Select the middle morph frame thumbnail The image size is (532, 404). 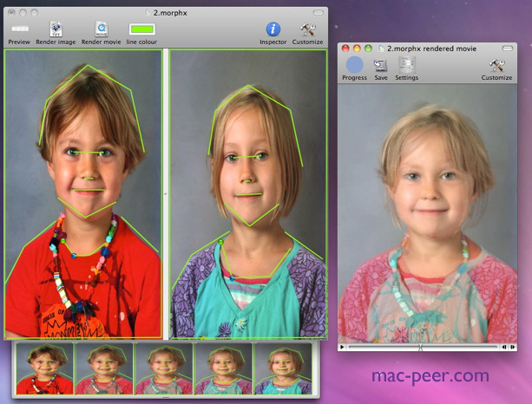pyautogui.click(x=164, y=368)
